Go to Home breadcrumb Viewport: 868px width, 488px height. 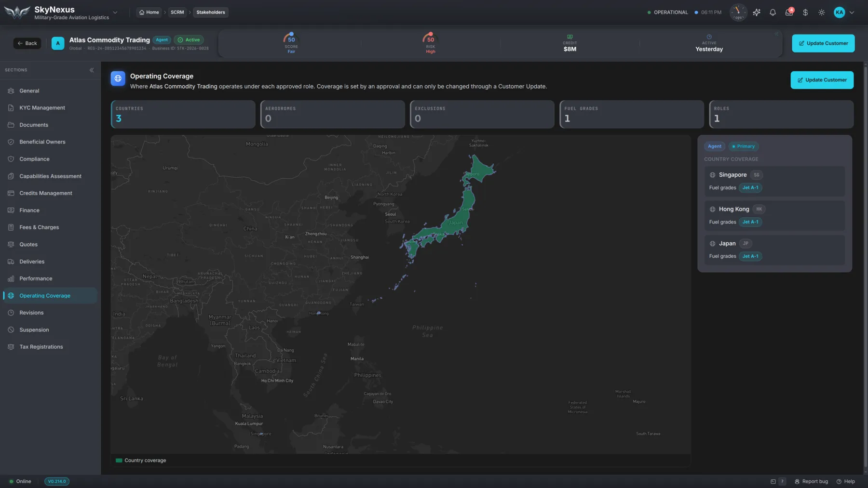pos(149,13)
